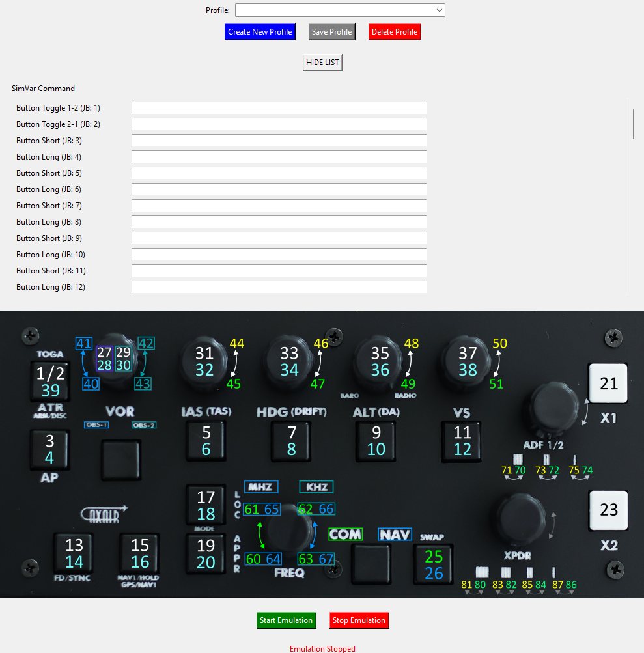
Task: Click the AP 3/4 panel button
Action: (x=49, y=450)
